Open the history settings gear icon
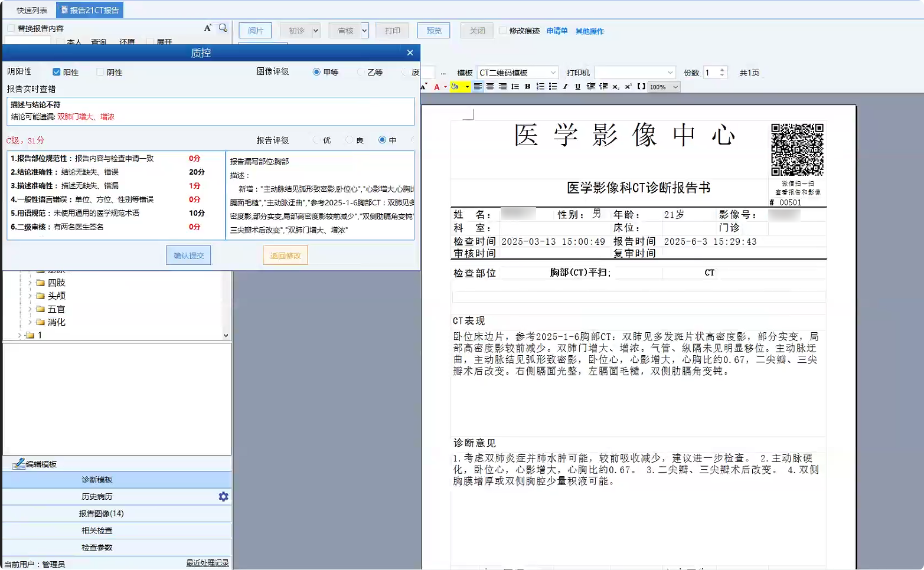 pos(223,497)
